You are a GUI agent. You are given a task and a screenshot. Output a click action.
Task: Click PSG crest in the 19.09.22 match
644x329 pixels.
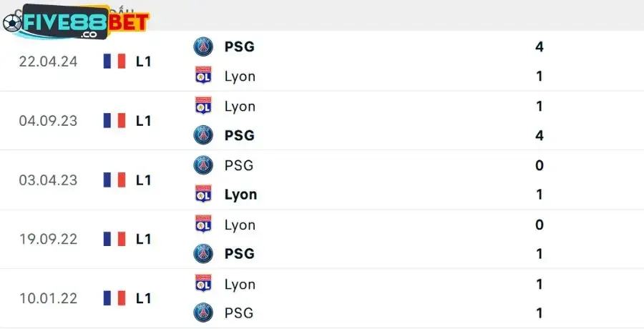point(204,253)
